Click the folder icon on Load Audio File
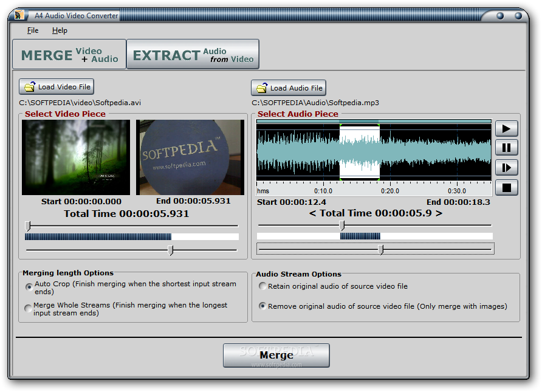Image resolution: width=542 pixels, height=392 pixels. (x=262, y=88)
